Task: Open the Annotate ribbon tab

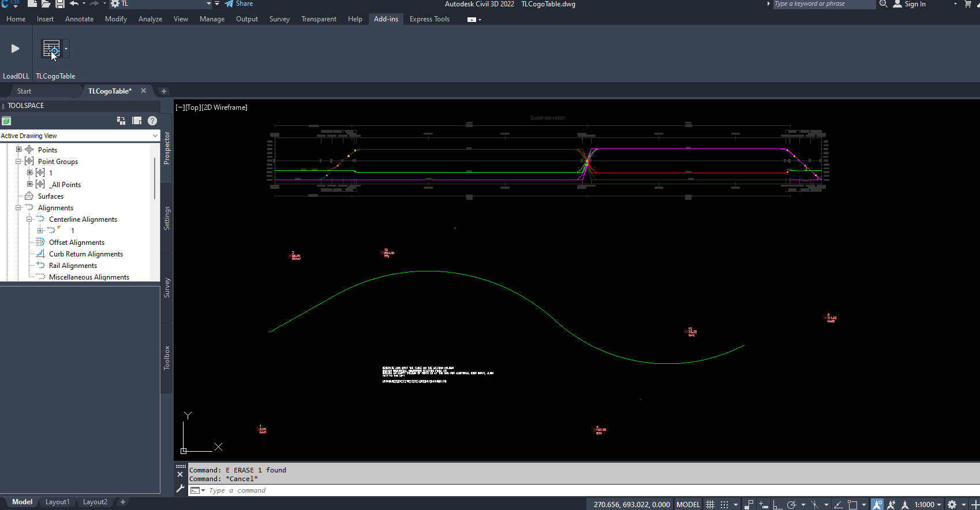Action: coord(79,19)
